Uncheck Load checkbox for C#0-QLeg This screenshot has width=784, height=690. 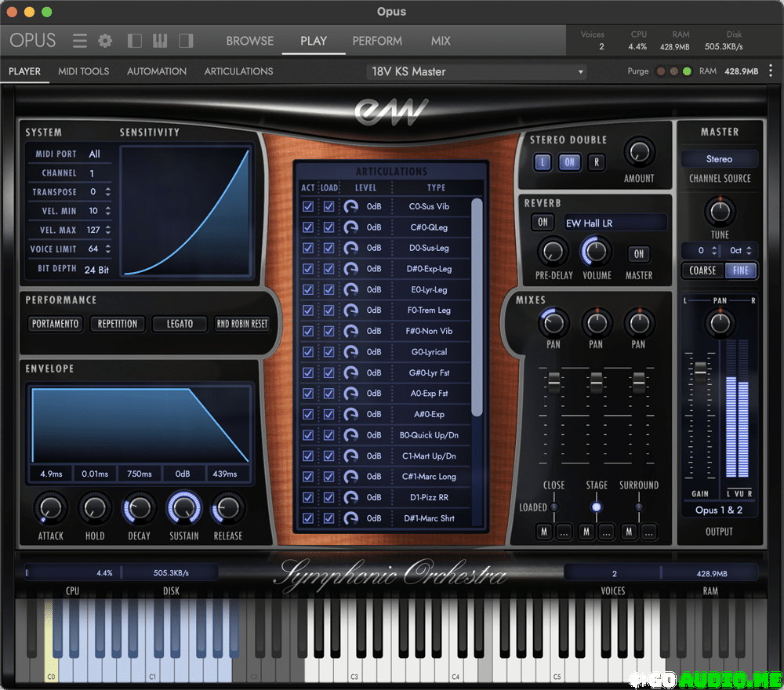tap(328, 227)
